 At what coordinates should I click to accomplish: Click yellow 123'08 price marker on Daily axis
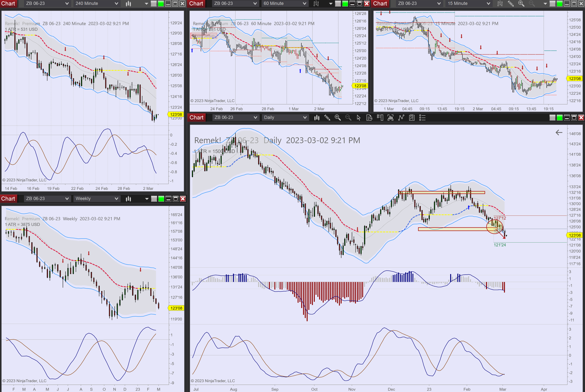(x=574, y=235)
